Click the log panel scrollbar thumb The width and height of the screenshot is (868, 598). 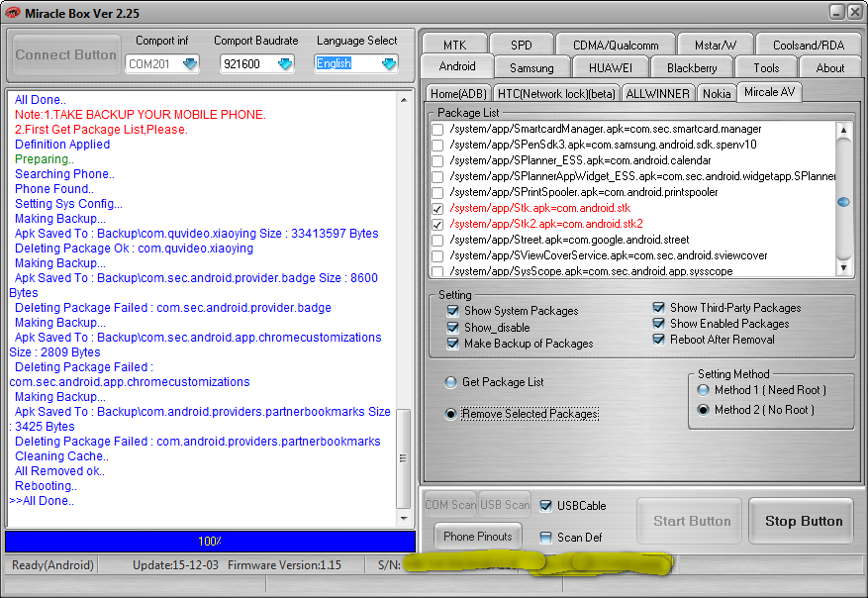tap(404, 458)
